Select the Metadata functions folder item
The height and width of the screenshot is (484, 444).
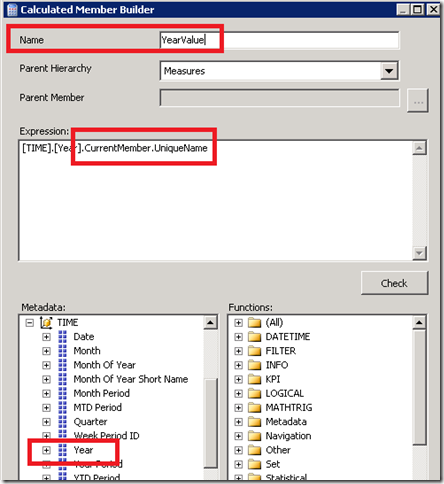click(286, 422)
